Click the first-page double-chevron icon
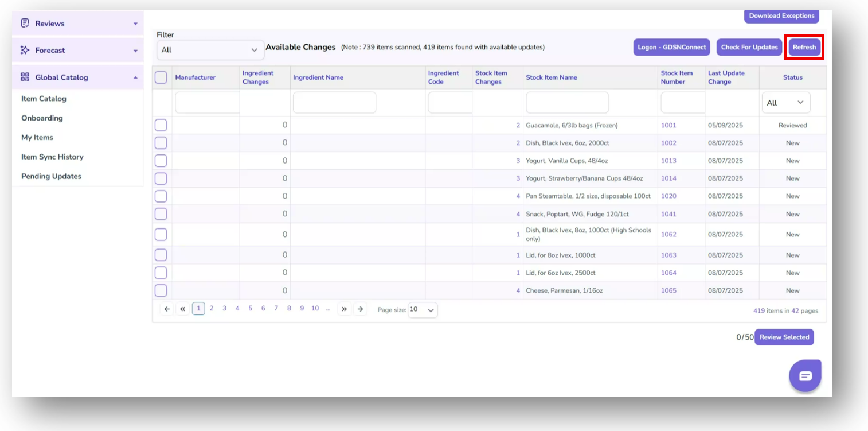 tap(182, 308)
